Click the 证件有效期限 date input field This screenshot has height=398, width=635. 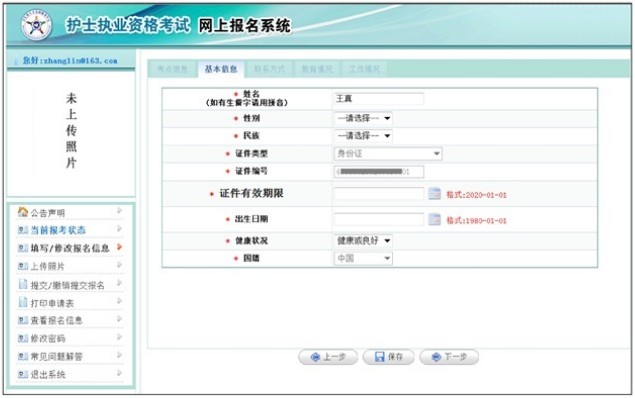(x=379, y=194)
